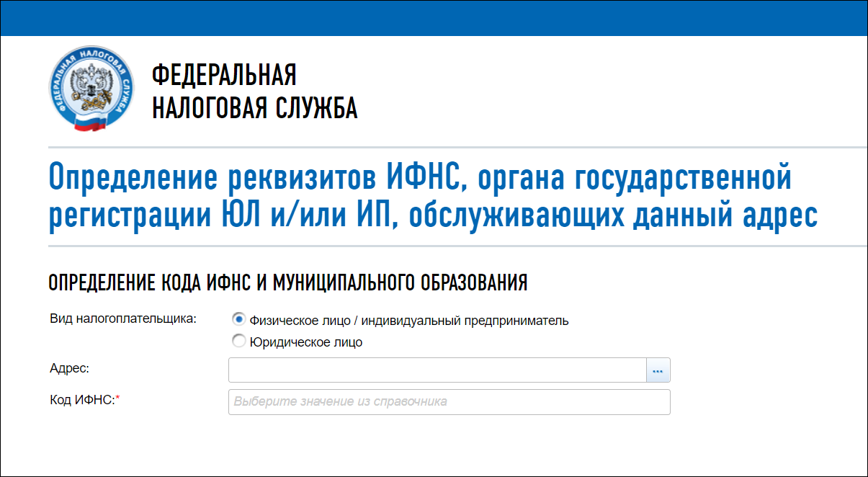
Task: Select the "Юридическое лицо" taxpayer type
Action: coord(238,341)
